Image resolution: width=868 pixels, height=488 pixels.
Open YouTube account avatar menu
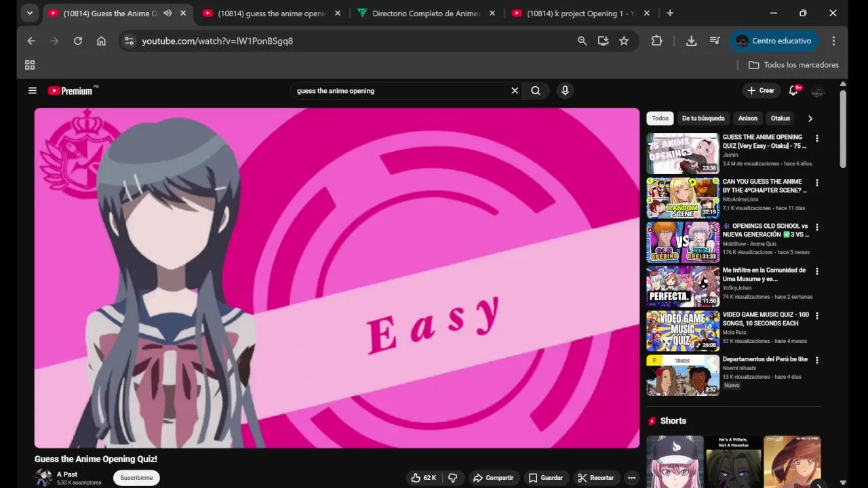[x=818, y=91]
